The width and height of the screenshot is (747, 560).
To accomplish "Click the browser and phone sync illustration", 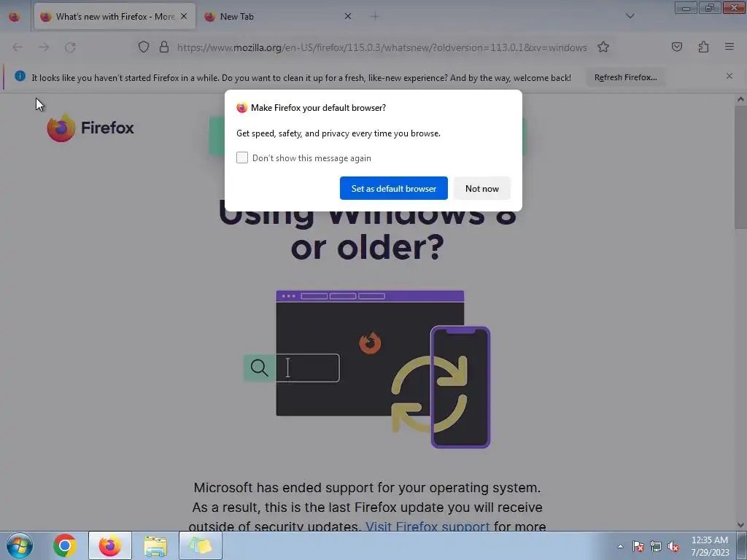I will pyautogui.click(x=367, y=369).
